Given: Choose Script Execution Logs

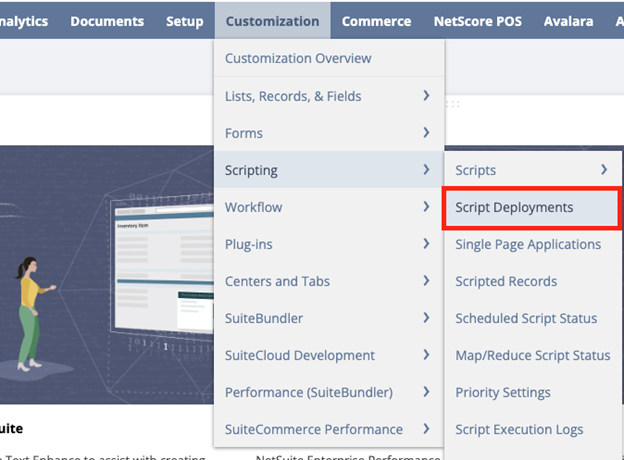Looking at the screenshot, I should [x=532, y=429].
